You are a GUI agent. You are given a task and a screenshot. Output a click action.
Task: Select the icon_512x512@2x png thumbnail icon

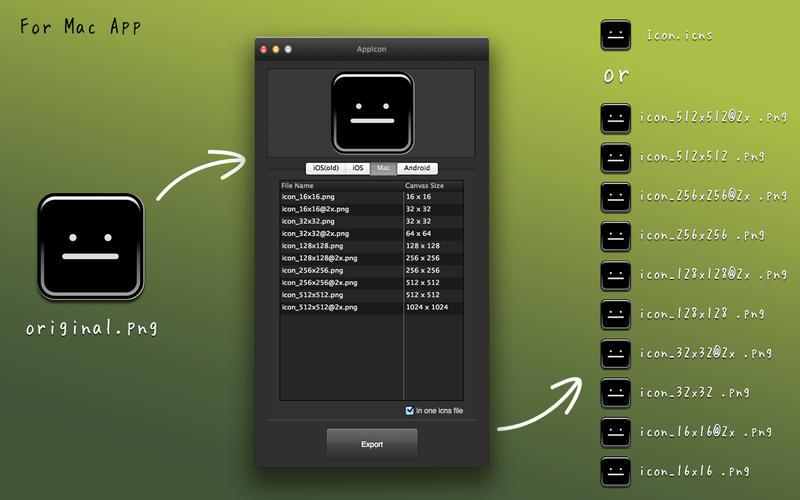[x=616, y=118]
